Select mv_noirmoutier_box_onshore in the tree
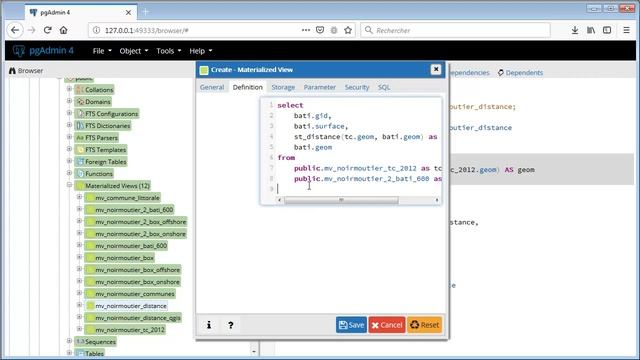Viewport: 640px width, 360px height. [x=137, y=282]
